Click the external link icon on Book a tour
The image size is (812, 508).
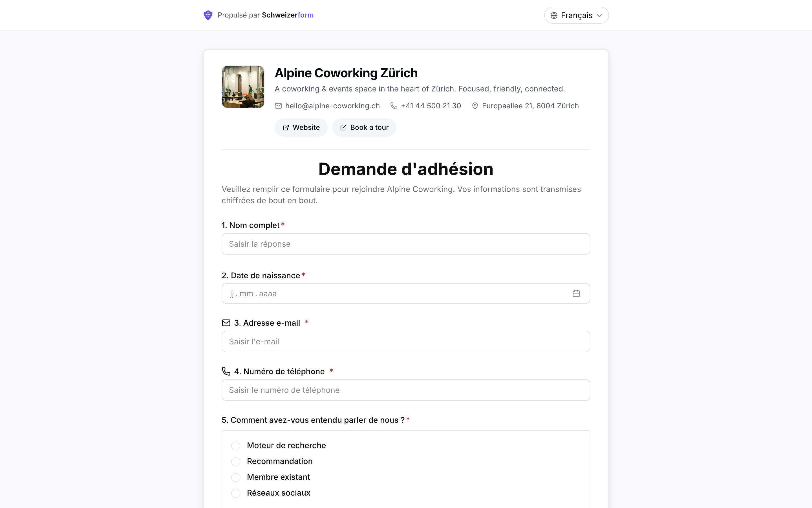[x=343, y=128]
